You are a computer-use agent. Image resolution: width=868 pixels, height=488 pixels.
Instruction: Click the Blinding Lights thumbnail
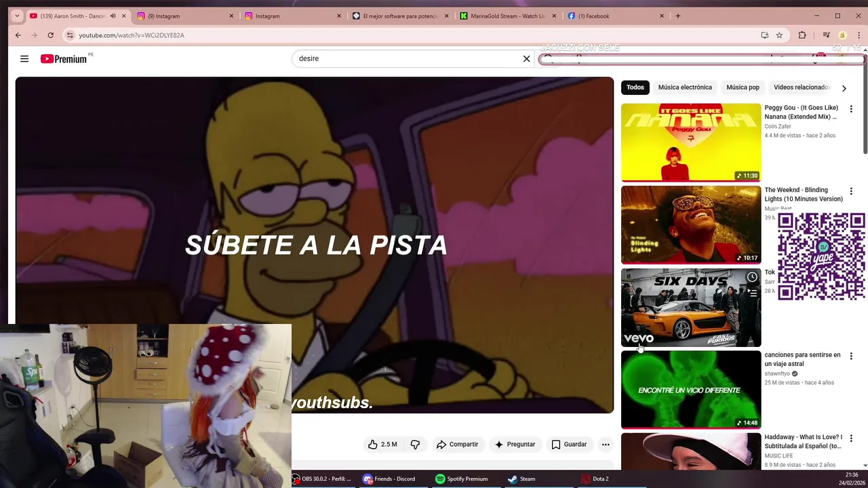click(x=691, y=225)
